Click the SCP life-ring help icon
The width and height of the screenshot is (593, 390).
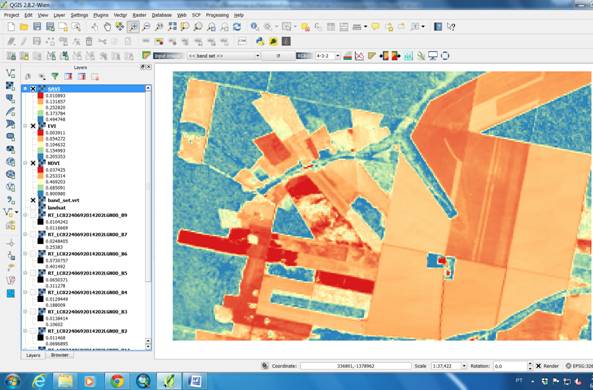445,56
